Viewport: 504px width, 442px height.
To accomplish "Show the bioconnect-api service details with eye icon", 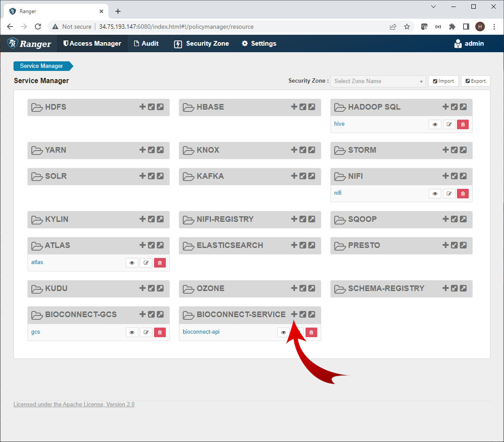I will tap(283, 332).
